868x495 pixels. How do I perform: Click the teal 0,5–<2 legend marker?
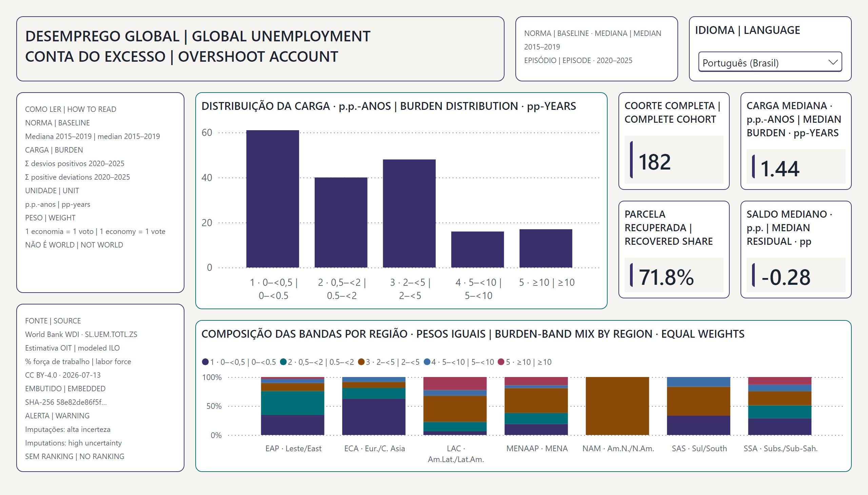pos(283,362)
